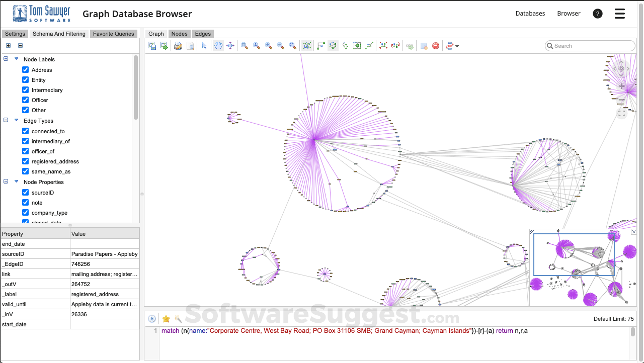Click the red remove icon in toolbar
This screenshot has width=644, height=363.
[x=436, y=46]
